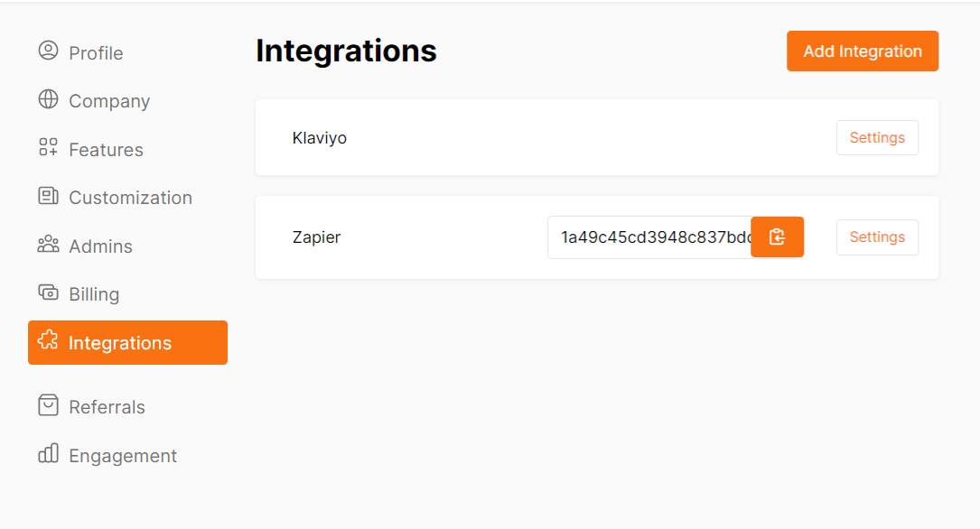The image size is (980, 529).
Task: Select the Zapier integration name
Action: click(x=316, y=237)
